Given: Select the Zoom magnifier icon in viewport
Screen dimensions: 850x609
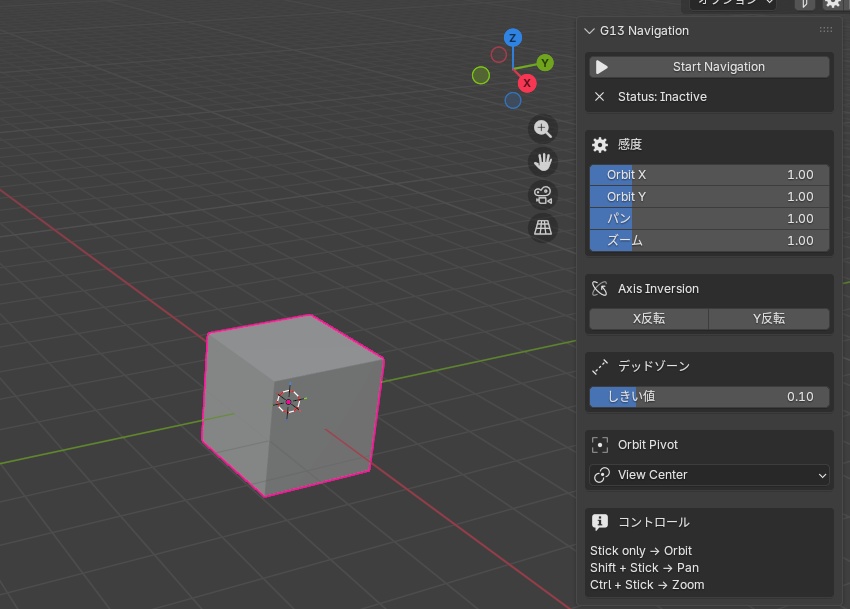Looking at the screenshot, I should (x=542, y=129).
